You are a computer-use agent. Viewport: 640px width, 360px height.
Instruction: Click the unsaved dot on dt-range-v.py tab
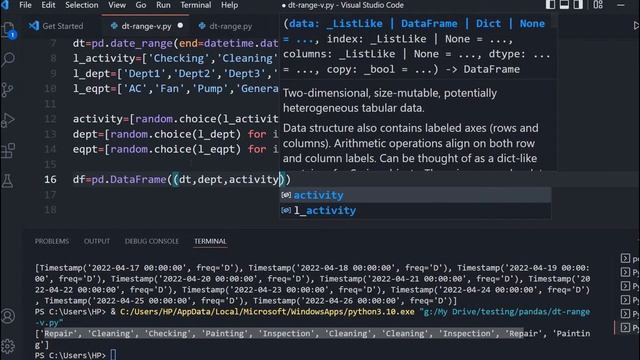click(x=180, y=26)
